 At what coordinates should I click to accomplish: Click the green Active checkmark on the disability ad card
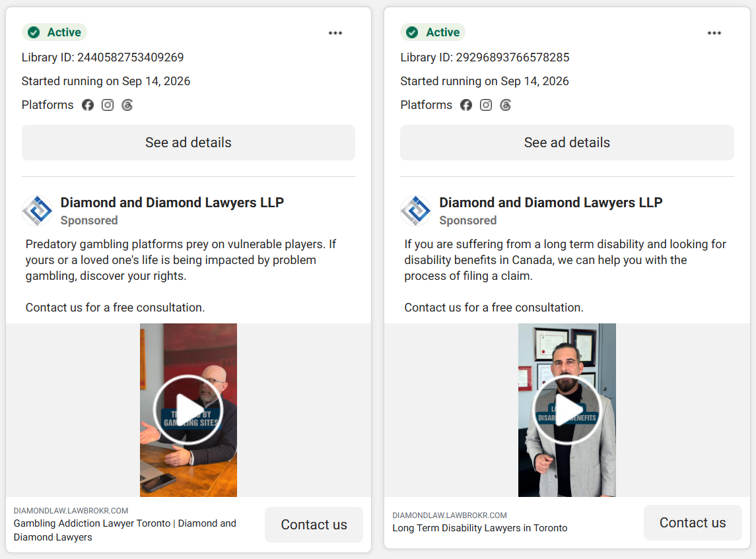412,32
